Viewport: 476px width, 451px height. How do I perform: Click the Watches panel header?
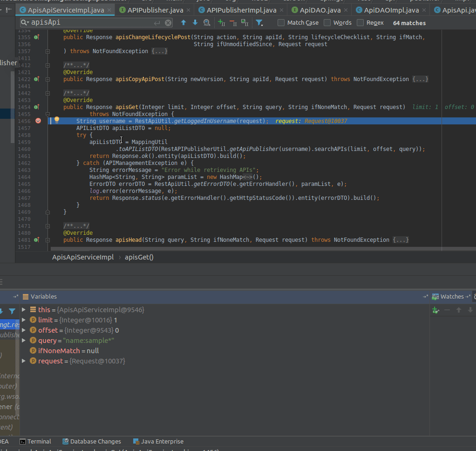tap(452, 296)
